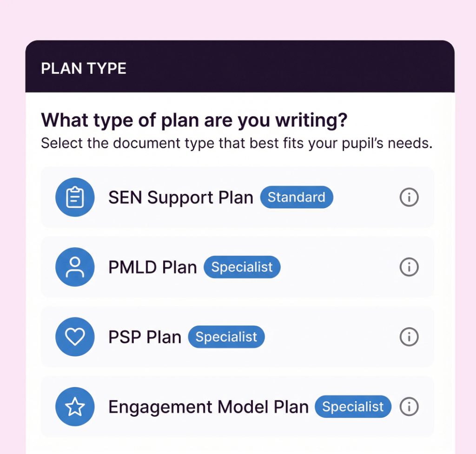Viewport: 476px width, 454px height.
Task: Open the info icon next to PSP Plan
Action: coord(409,337)
